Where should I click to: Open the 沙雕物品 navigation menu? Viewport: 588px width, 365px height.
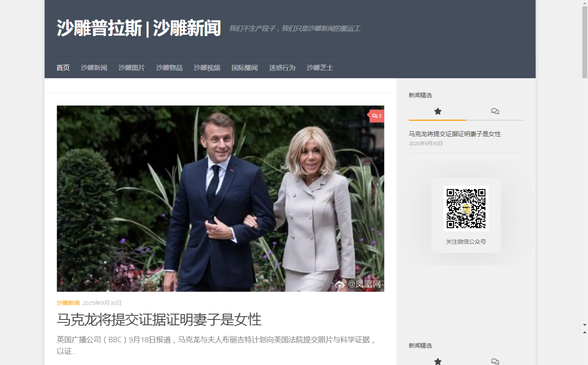tap(169, 67)
